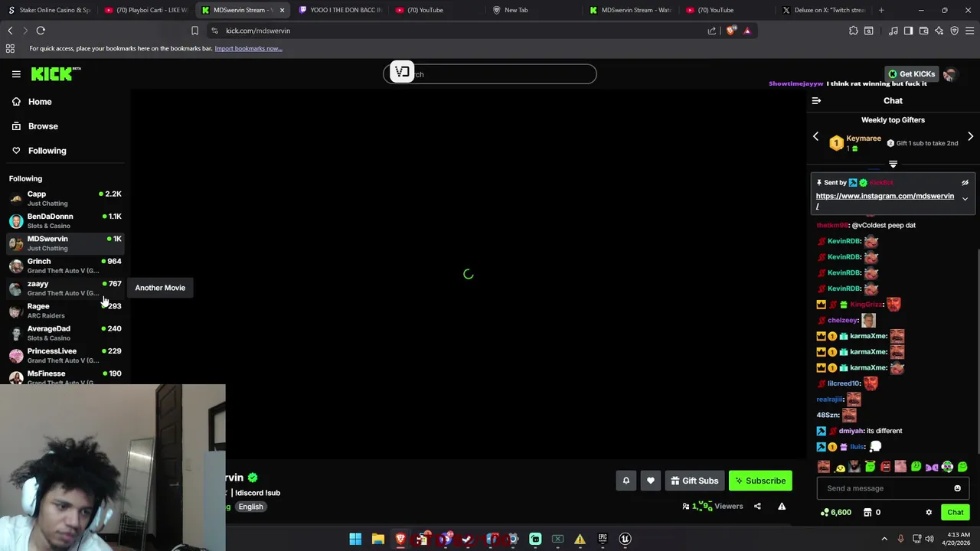Open Brave Rewards triangle icon
The width and height of the screenshot is (980, 551).
click(x=747, y=31)
